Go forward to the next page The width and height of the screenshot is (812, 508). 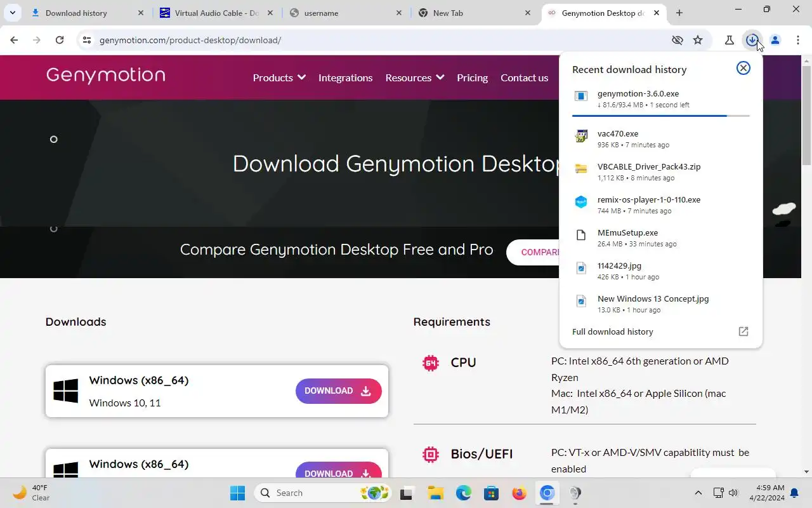[37, 40]
